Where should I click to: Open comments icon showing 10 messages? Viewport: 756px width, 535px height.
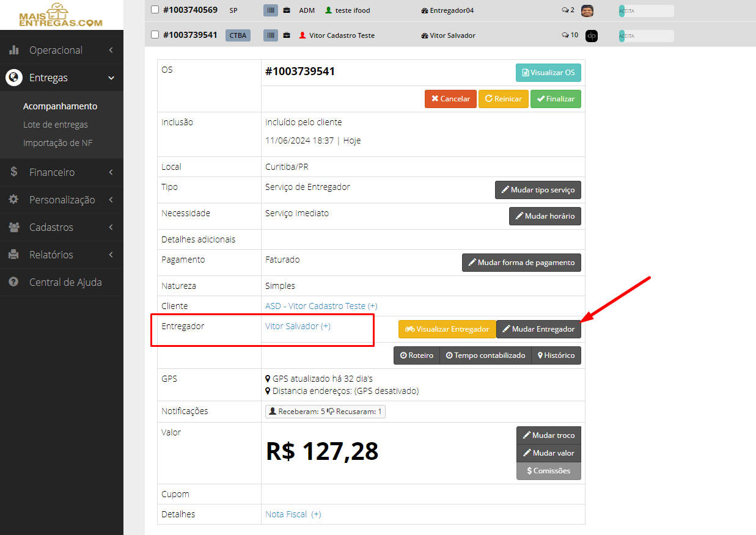point(570,35)
